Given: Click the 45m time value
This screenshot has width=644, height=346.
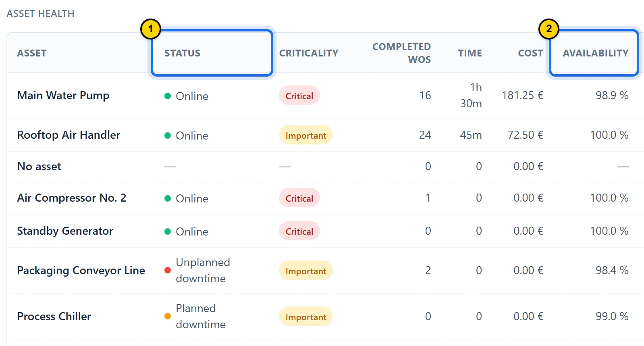Looking at the screenshot, I should coord(471,135).
